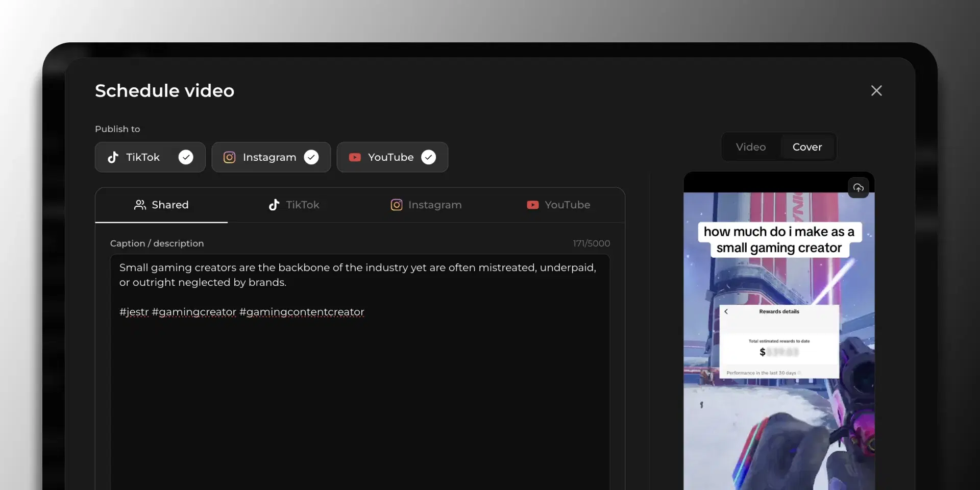The height and width of the screenshot is (490, 980).
Task: Click the #jestr hashtag in caption
Action: [134, 312]
